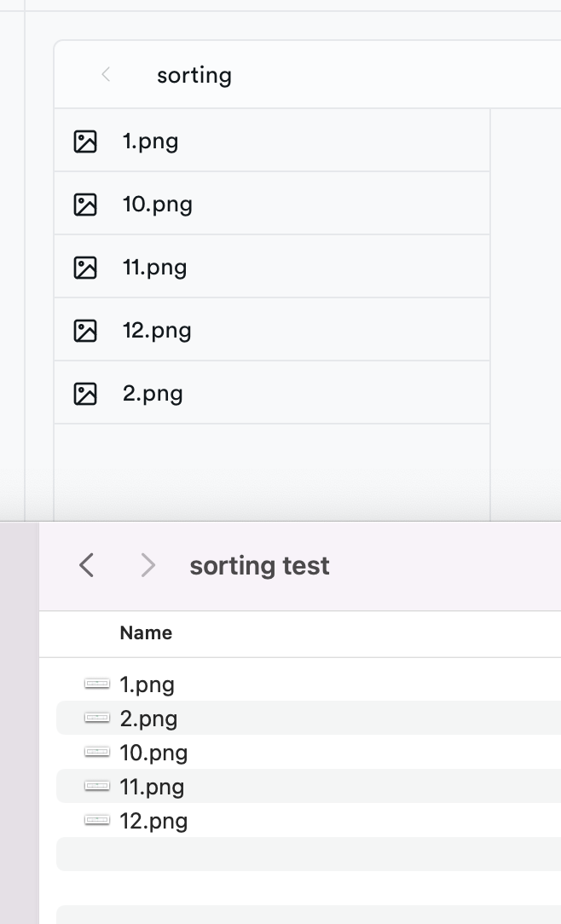Click the file icon next to 1.png in sorting test
This screenshot has height=924, width=561.
tap(98, 684)
